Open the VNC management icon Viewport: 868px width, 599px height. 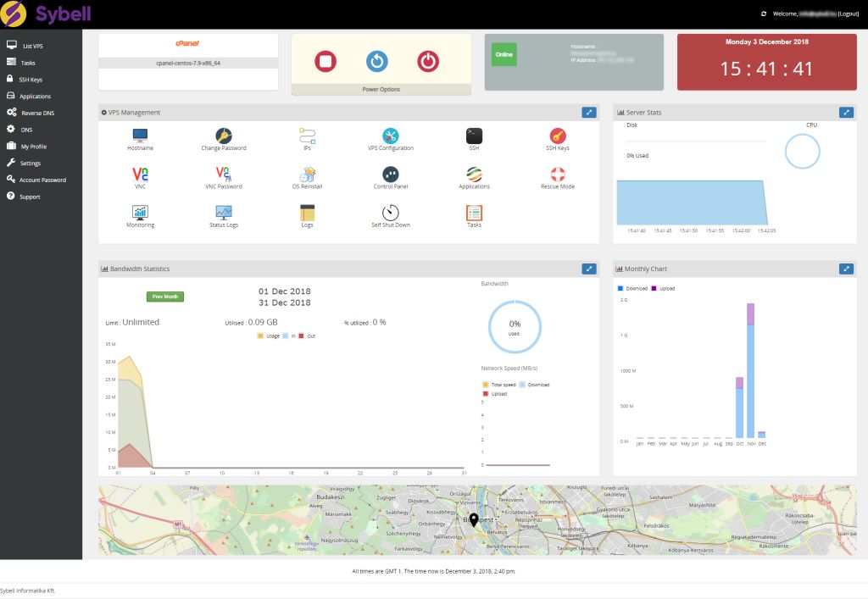140,174
